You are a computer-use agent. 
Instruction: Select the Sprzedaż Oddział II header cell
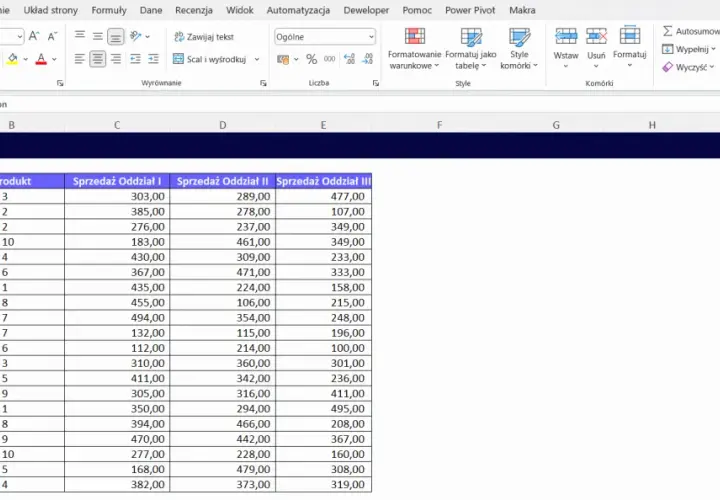point(223,181)
